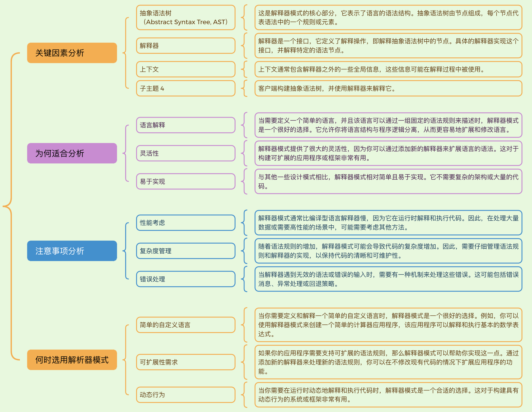Click the 解释器 subtopic box
The image size is (532, 412).
click(x=186, y=45)
